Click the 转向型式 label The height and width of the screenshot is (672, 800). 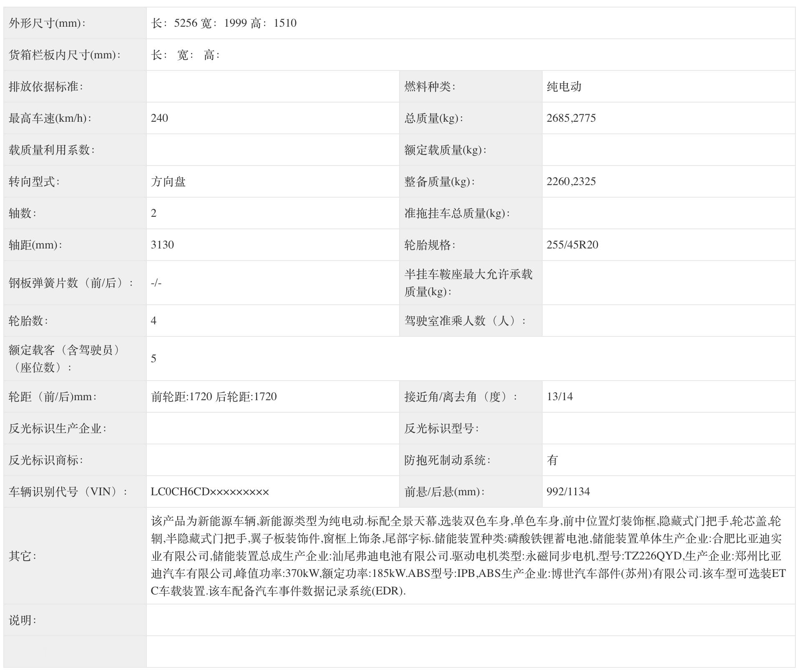click(34, 181)
